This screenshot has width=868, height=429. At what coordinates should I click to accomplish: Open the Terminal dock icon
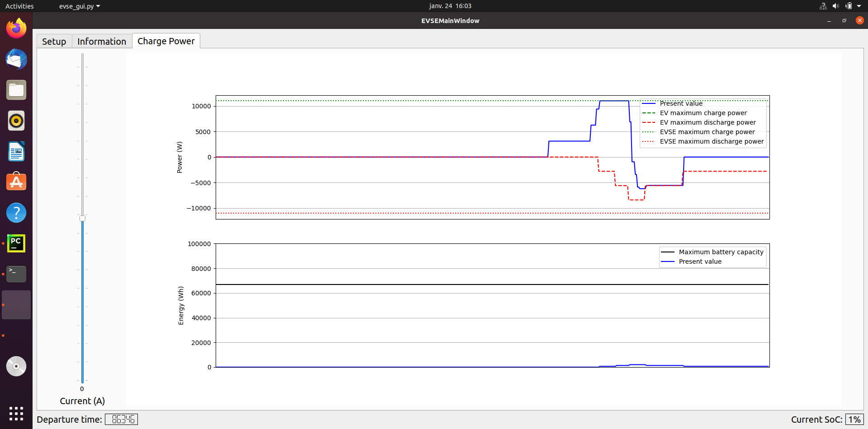pos(16,274)
